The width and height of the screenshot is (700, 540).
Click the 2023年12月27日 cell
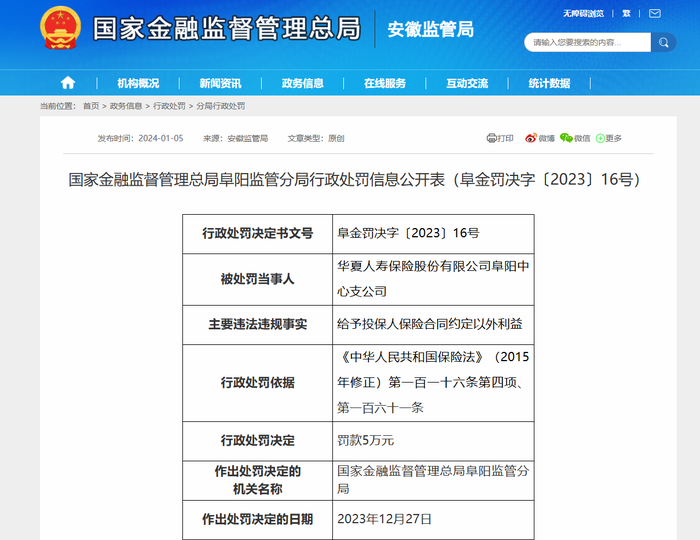coord(433,519)
